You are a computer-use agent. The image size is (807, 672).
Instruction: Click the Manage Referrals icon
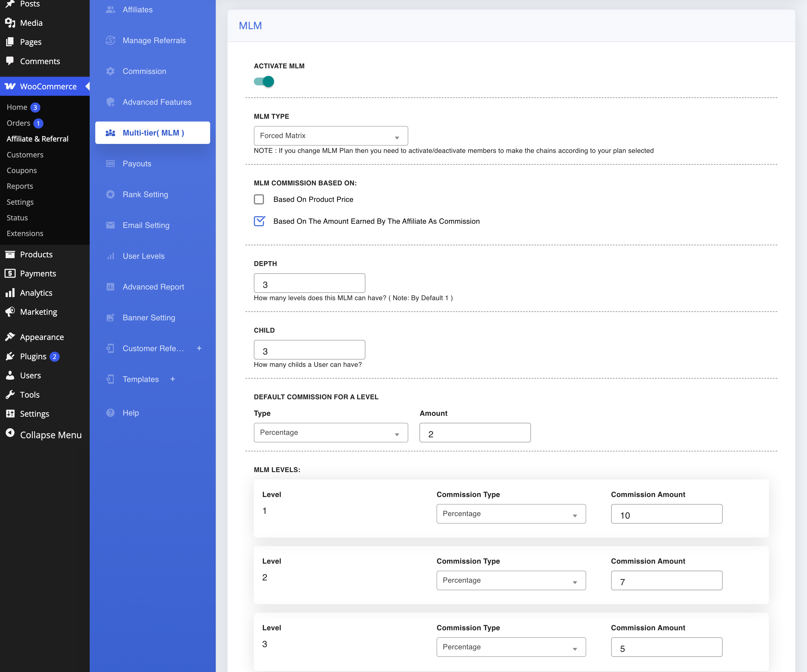pos(110,40)
